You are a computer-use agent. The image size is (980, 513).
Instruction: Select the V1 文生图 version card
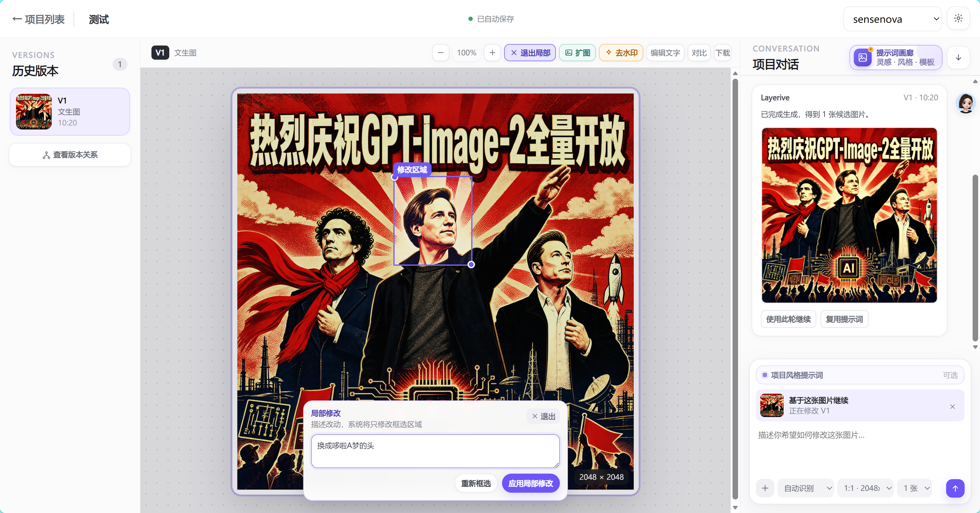70,111
